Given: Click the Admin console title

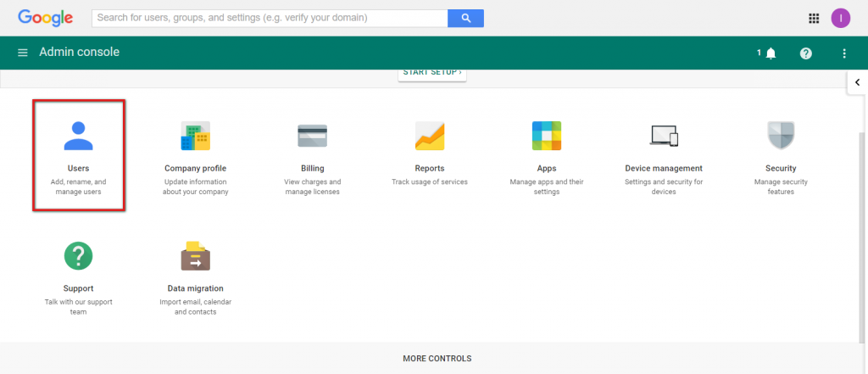Looking at the screenshot, I should [79, 52].
